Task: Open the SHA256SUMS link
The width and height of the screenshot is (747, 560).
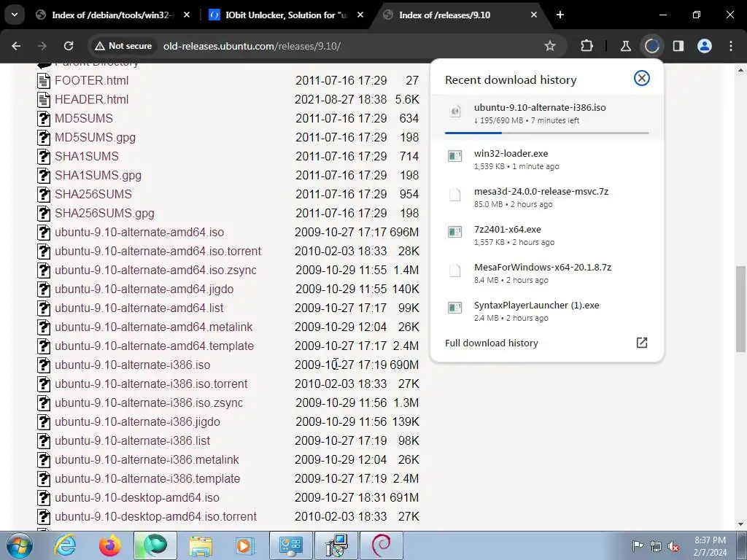Action: pos(93,194)
